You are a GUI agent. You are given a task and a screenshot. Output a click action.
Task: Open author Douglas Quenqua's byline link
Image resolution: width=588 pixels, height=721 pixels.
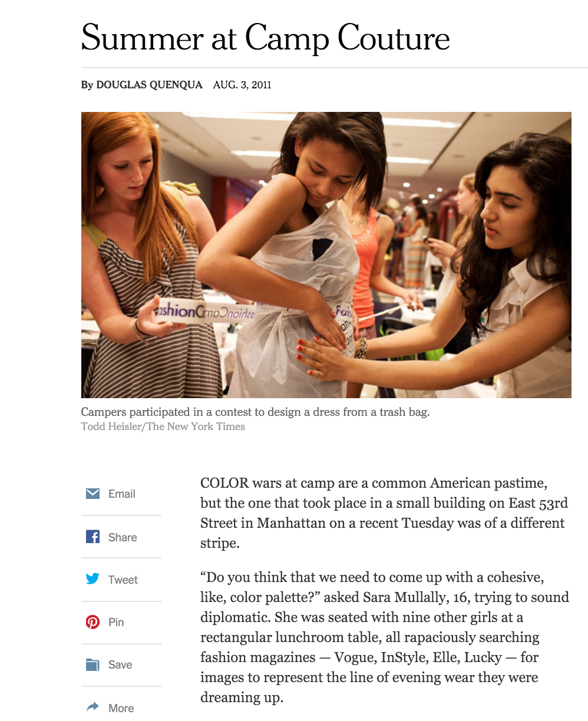tap(149, 85)
